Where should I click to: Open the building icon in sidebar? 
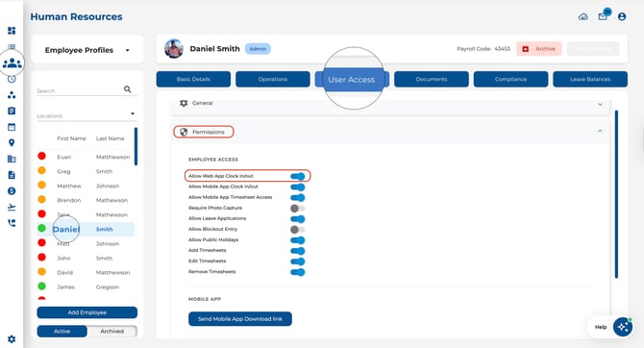(12, 159)
